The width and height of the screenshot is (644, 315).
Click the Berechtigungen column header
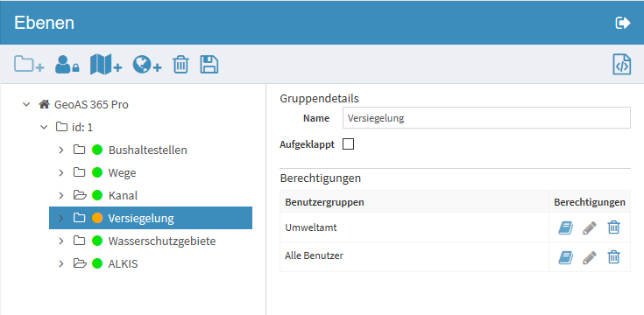click(590, 202)
